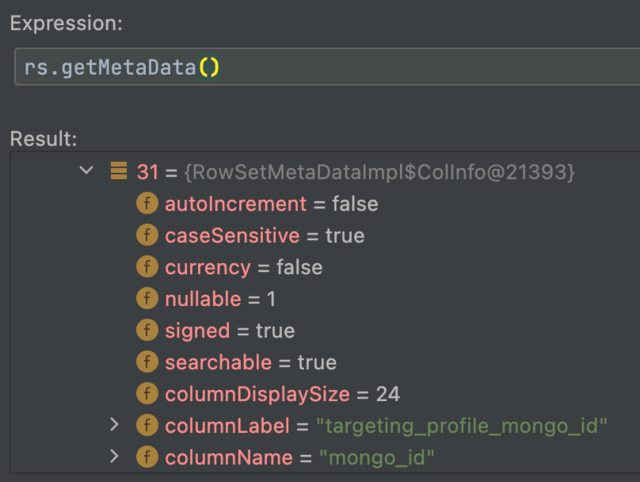Click the array element icon beside 31
The width and height of the screenshot is (640, 482).
click(119, 171)
